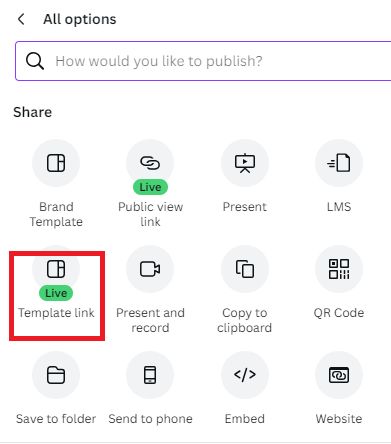Image resolution: width=391 pixels, height=444 pixels.
Task: Click the magnifier search icon
Action: pyautogui.click(x=35, y=61)
